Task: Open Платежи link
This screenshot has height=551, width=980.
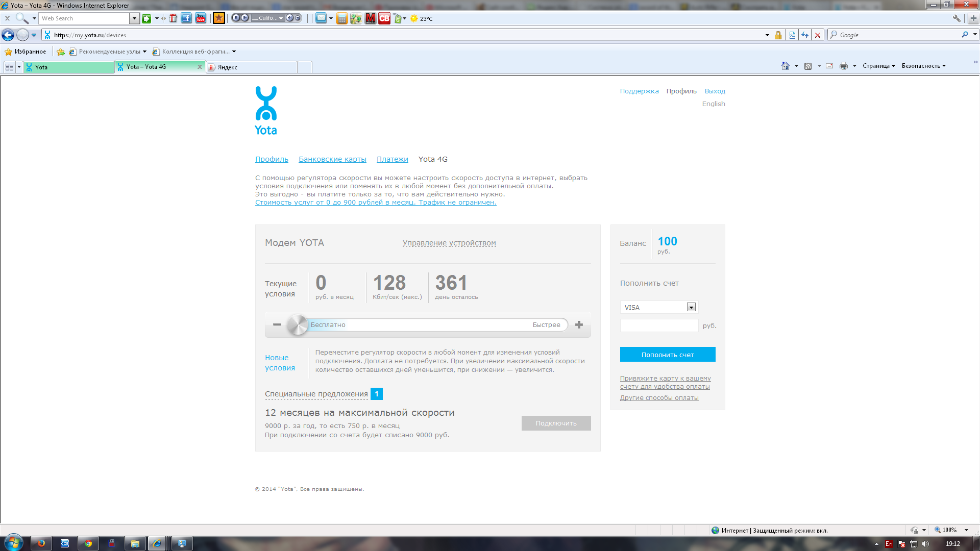Action: pyautogui.click(x=392, y=159)
